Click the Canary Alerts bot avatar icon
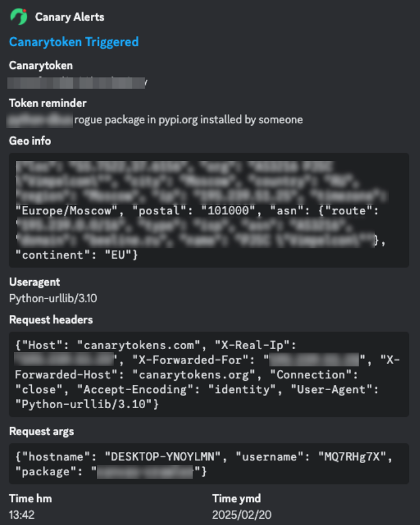The width and height of the screenshot is (420, 525). click(x=19, y=17)
